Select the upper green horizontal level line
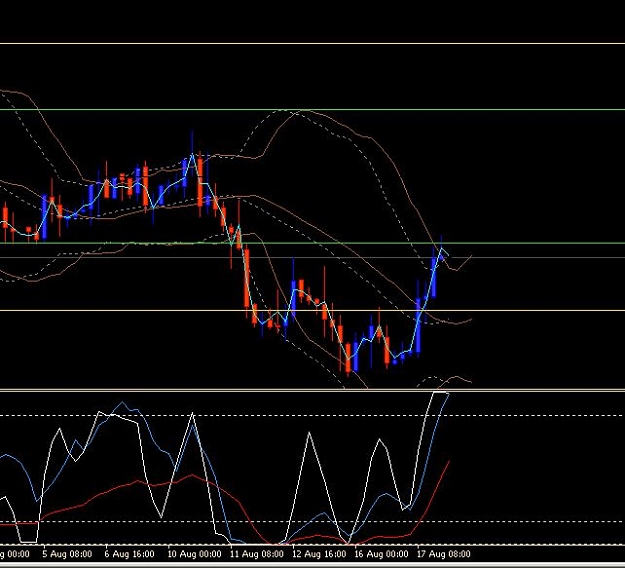Screen dimensions: 625x568 tap(312, 110)
